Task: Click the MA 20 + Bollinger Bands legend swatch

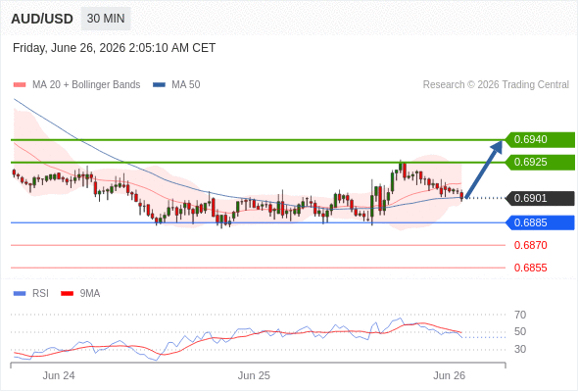Action: (20, 85)
